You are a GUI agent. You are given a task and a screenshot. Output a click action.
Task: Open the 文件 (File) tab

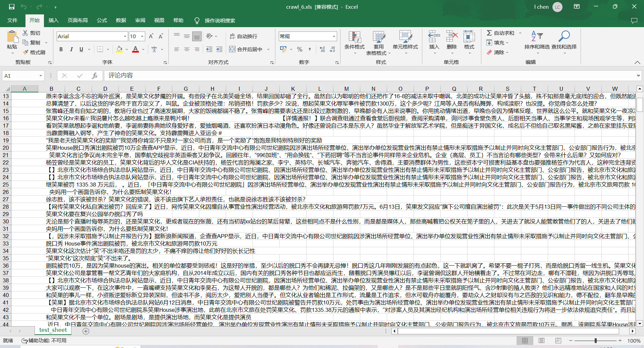(12, 20)
